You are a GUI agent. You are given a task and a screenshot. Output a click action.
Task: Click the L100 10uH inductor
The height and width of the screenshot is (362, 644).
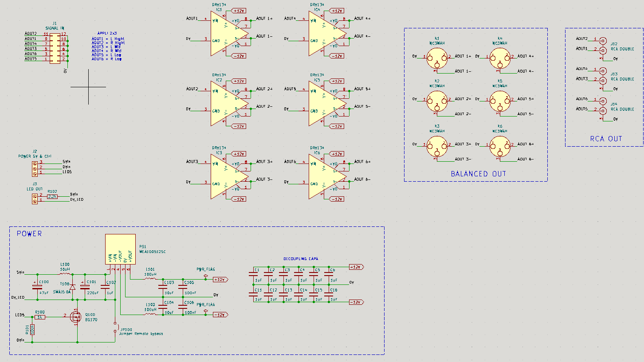(65, 274)
